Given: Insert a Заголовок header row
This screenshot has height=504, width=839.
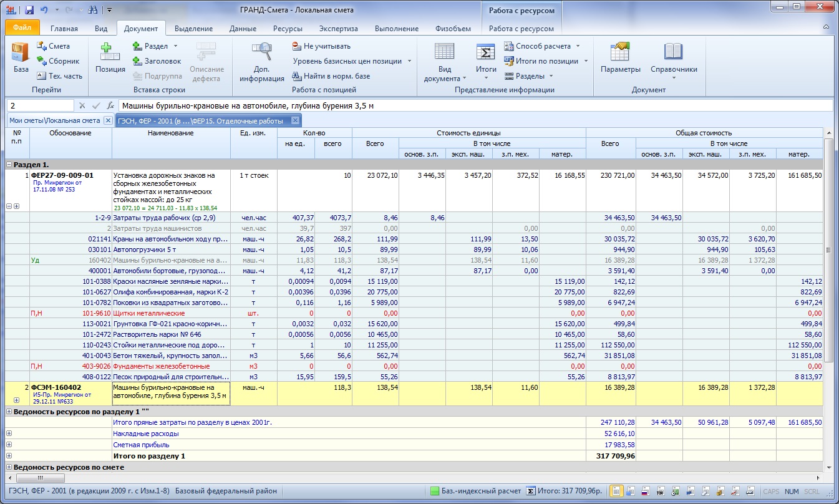Looking at the screenshot, I should [x=157, y=61].
